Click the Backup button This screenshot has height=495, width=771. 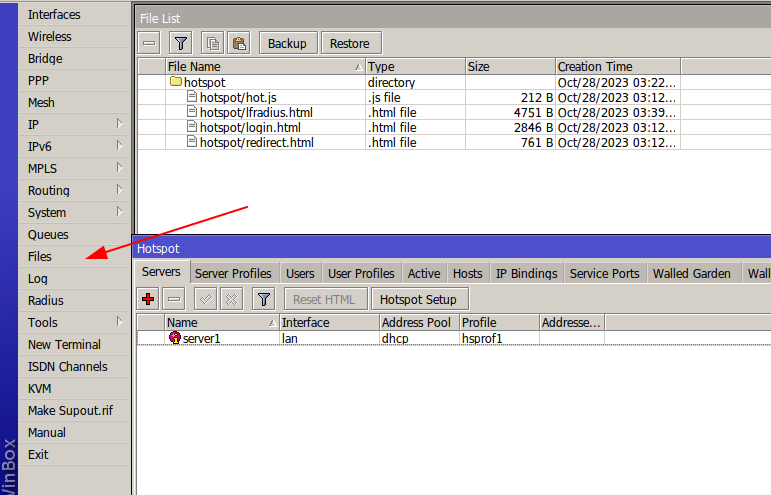coord(287,43)
